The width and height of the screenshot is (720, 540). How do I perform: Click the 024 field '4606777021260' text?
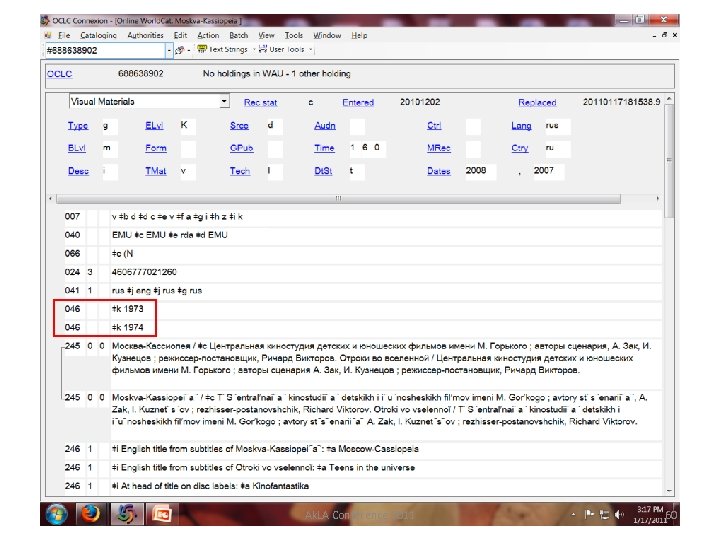pos(144,272)
